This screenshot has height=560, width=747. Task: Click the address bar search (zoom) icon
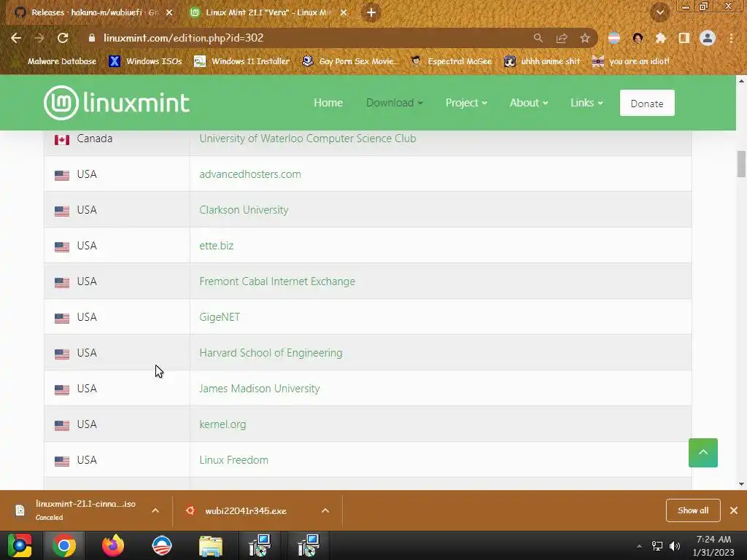point(538,38)
